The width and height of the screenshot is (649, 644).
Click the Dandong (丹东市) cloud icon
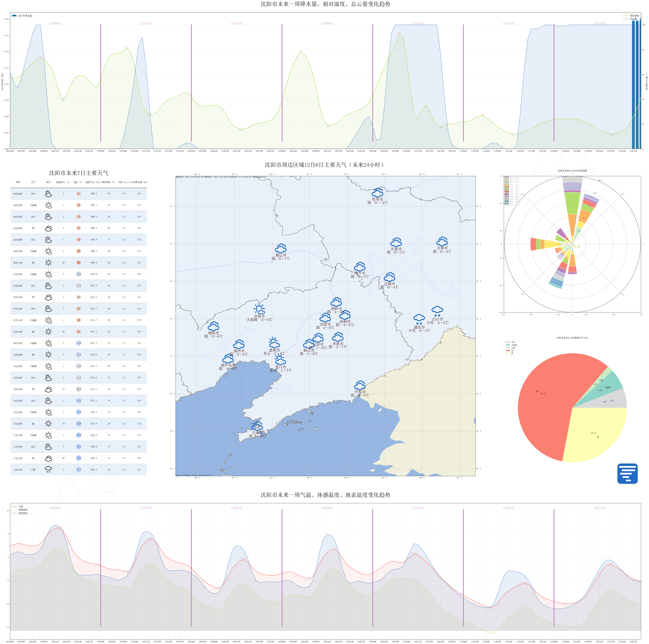pyautogui.click(x=360, y=385)
